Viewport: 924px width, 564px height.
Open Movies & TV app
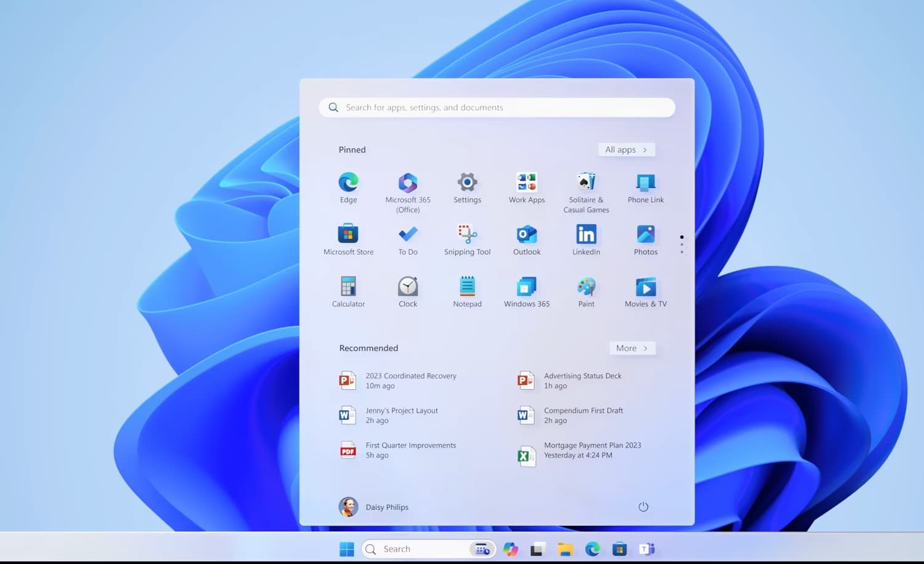[646, 292]
